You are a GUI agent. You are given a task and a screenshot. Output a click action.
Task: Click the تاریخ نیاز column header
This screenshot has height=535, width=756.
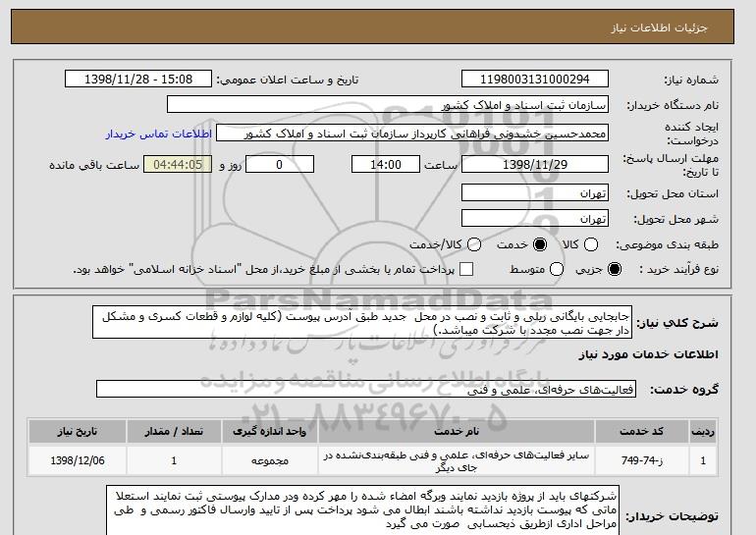[x=78, y=431]
